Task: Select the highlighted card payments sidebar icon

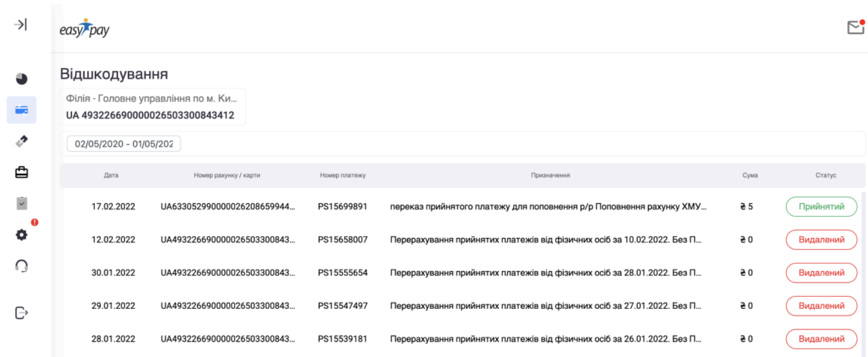Action: click(22, 110)
